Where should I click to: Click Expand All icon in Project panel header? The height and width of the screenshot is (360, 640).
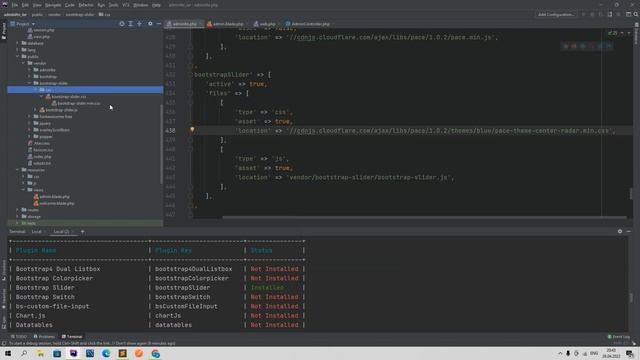131,24
